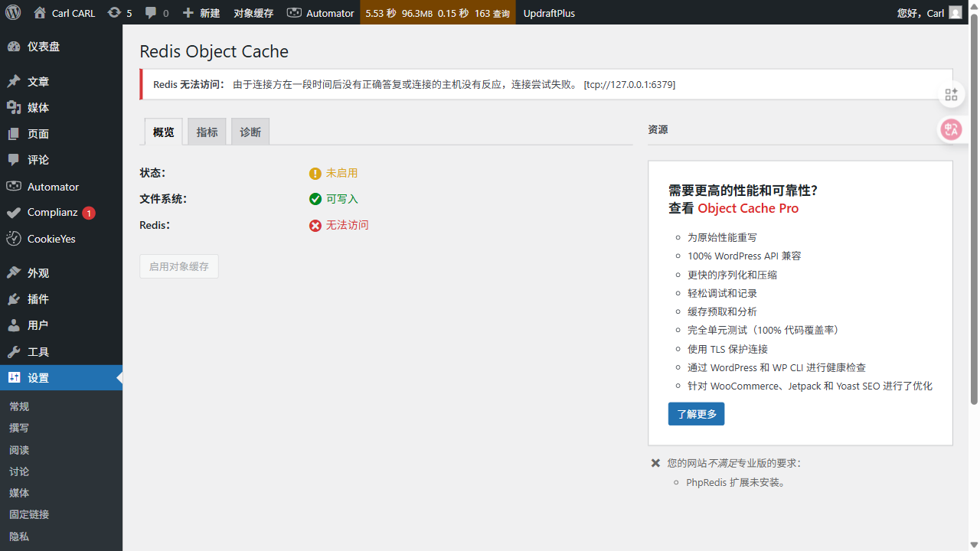This screenshot has width=980, height=551.
Task: Switch to the 指标 tab
Action: tap(206, 131)
